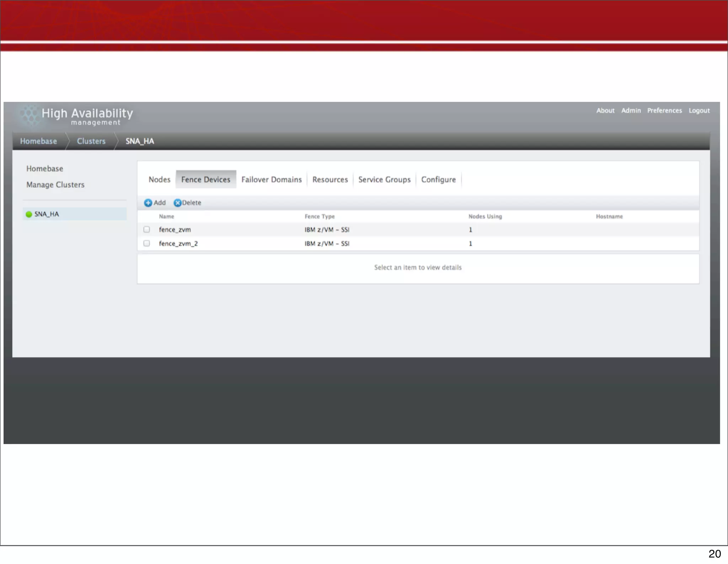
Task: Open the Failover Domains tab
Action: point(271,180)
